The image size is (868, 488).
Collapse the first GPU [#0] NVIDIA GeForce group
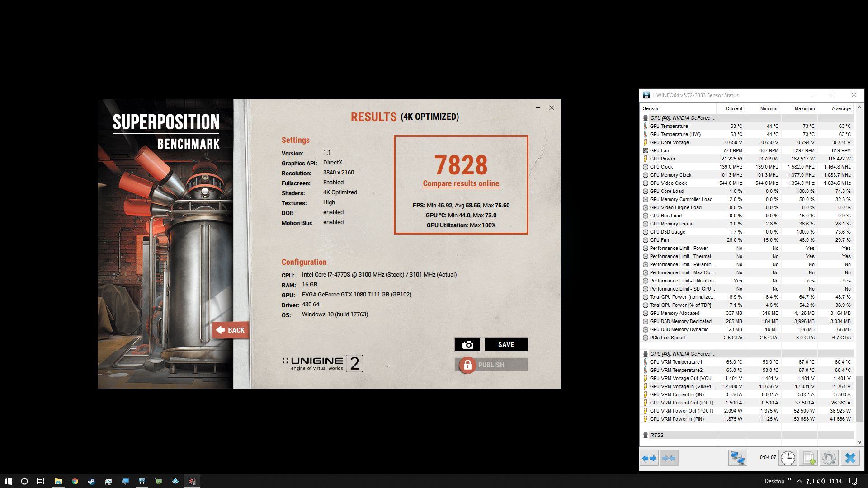(x=682, y=118)
